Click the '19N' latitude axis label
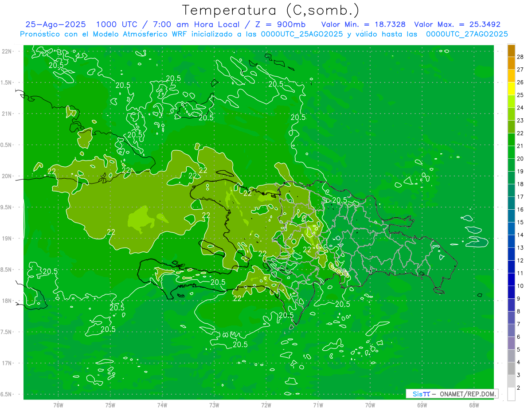Viewport: 532px width, 411px height. click(8, 239)
